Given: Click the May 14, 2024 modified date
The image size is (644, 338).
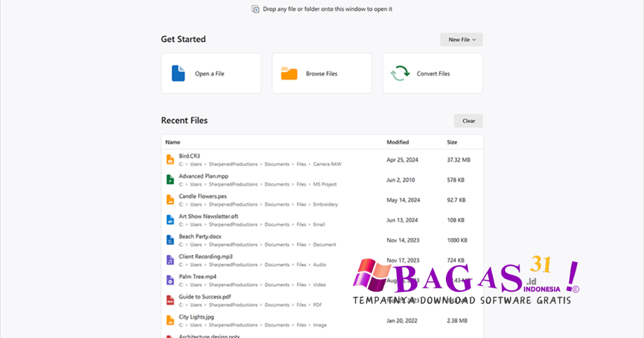Looking at the screenshot, I should pyautogui.click(x=403, y=200).
